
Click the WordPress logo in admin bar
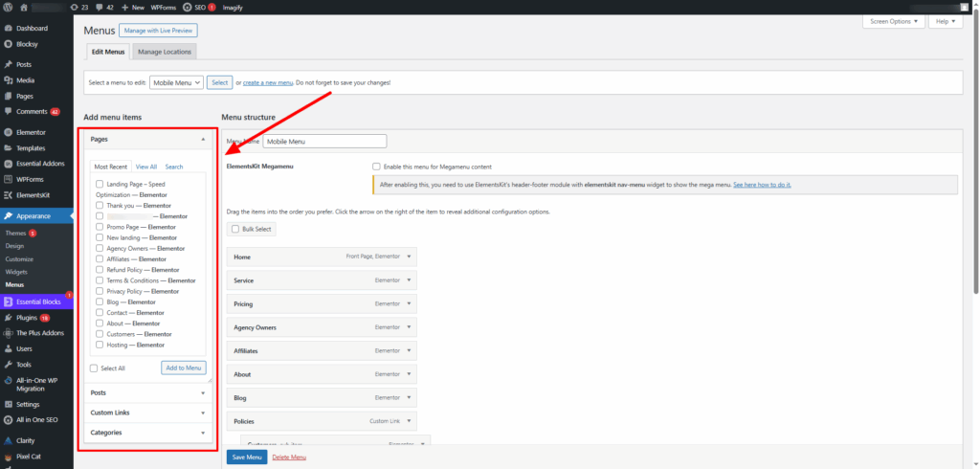(x=8, y=8)
